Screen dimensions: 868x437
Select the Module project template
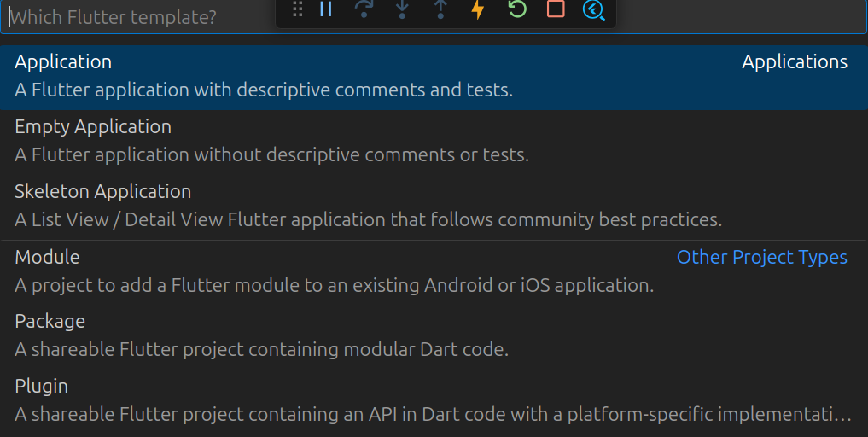434,272
